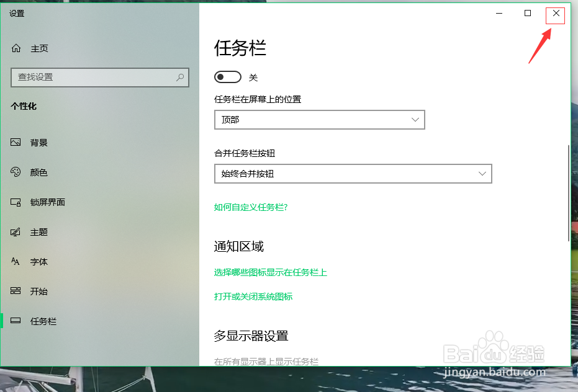The width and height of the screenshot is (578, 392).
Task: Close the 设置 window
Action: point(556,13)
